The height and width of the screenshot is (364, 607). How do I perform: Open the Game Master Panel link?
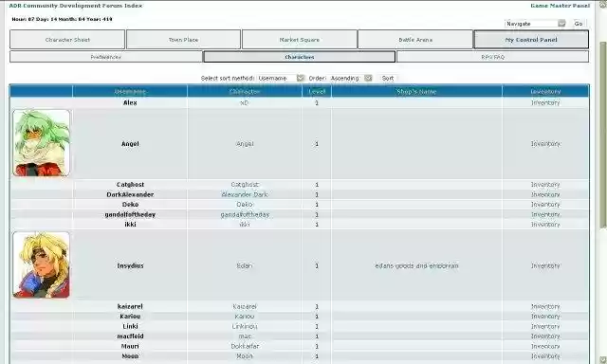(560, 6)
